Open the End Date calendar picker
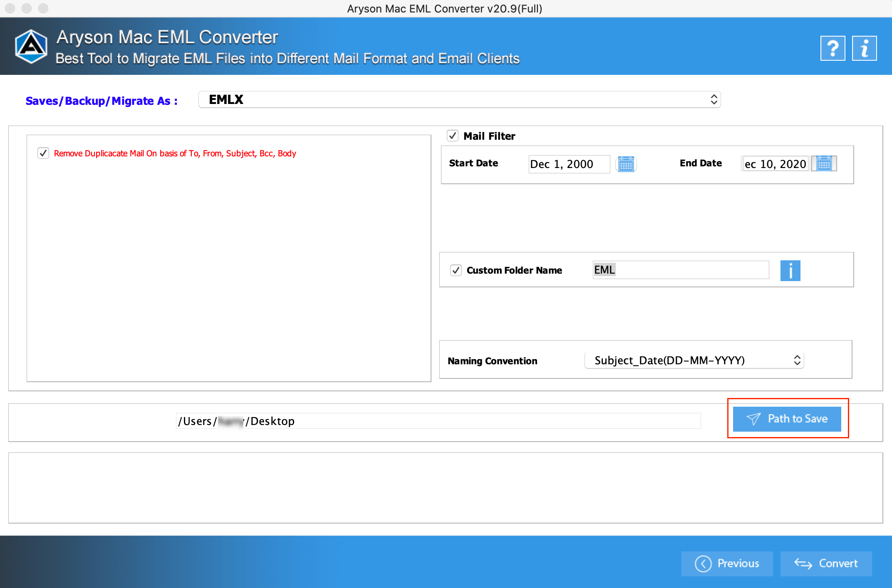This screenshot has height=588, width=892. (824, 163)
